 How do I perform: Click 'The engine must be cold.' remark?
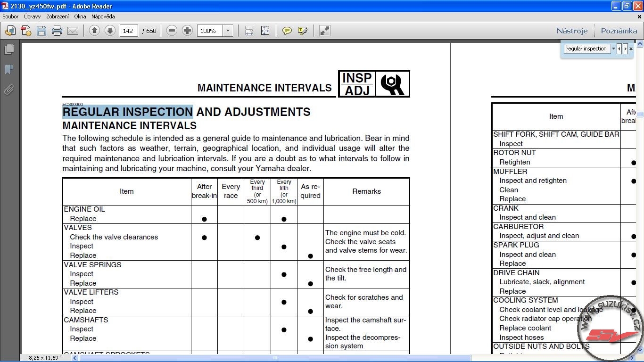click(x=365, y=233)
